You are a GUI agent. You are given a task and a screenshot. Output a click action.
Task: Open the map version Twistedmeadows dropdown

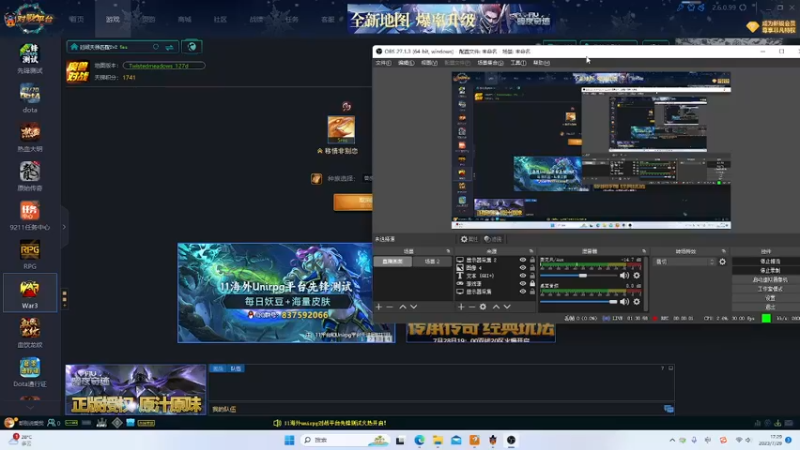point(164,65)
